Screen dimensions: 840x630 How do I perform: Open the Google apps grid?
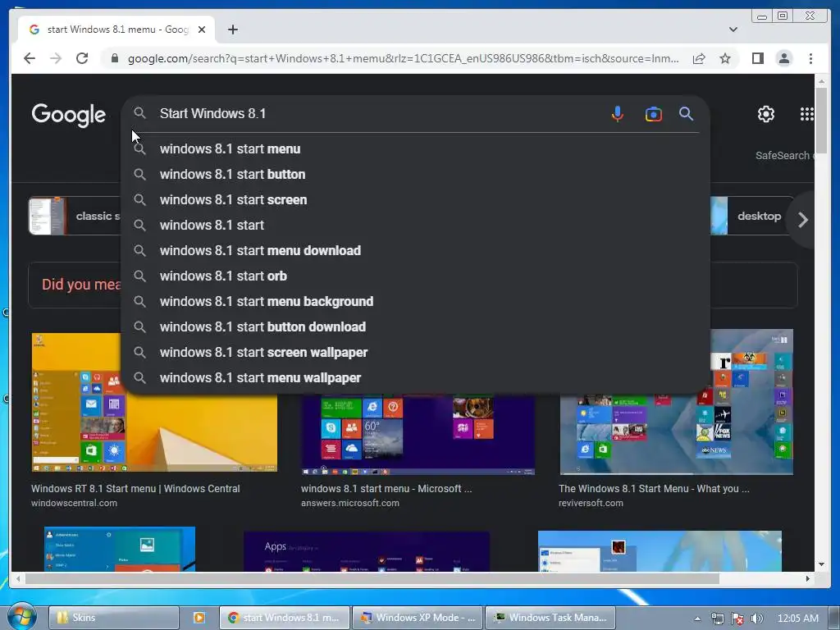[x=807, y=114]
